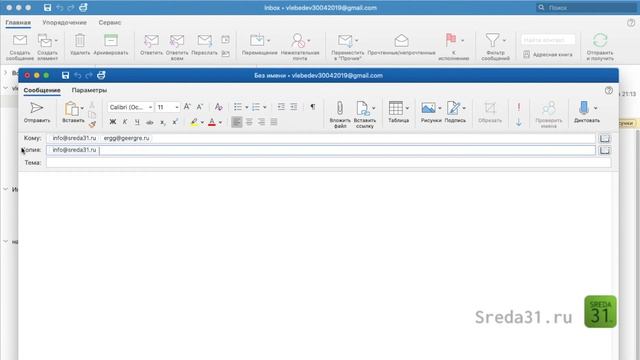Switch to Параметры tab in message window
The width and height of the screenshot is (640, 360).
pos(89,90)
